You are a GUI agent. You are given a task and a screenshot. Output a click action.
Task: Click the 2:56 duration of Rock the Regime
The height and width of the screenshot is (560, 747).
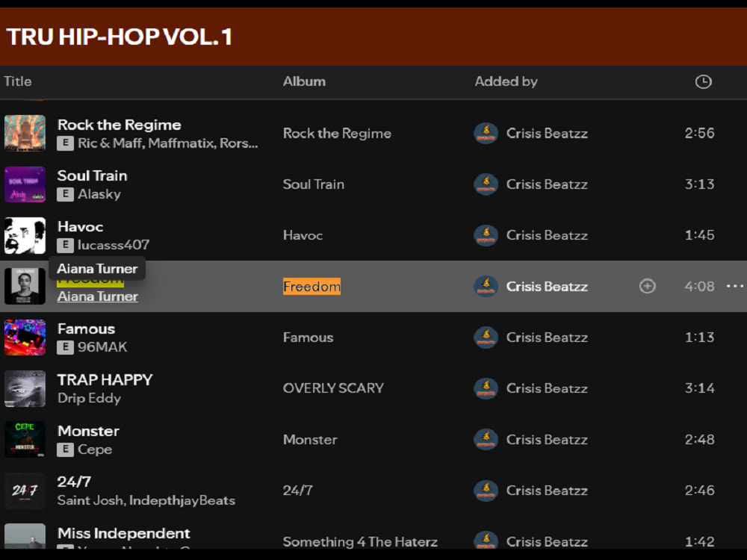[x=699, y=133]
